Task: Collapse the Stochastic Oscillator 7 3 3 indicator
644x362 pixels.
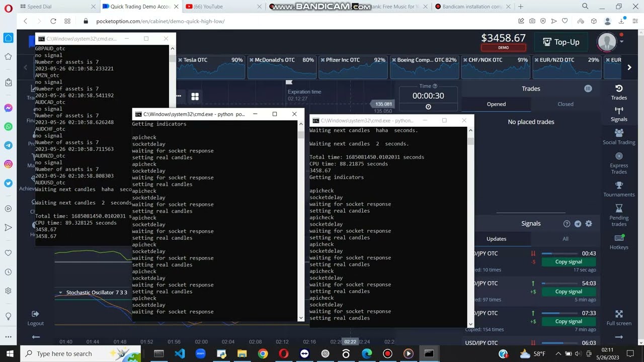Action: coord(60,292)
